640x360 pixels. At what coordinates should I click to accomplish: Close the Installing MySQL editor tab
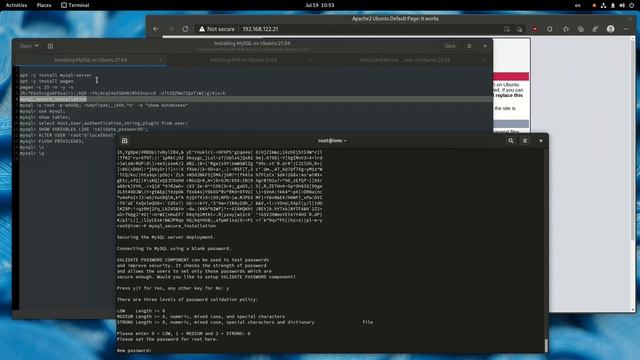tap(160, 60)
